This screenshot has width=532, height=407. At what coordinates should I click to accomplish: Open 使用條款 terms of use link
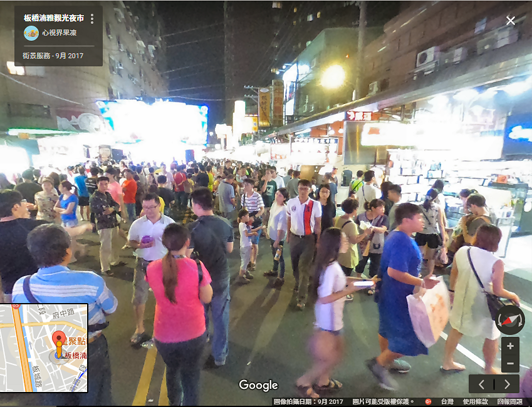475,401
